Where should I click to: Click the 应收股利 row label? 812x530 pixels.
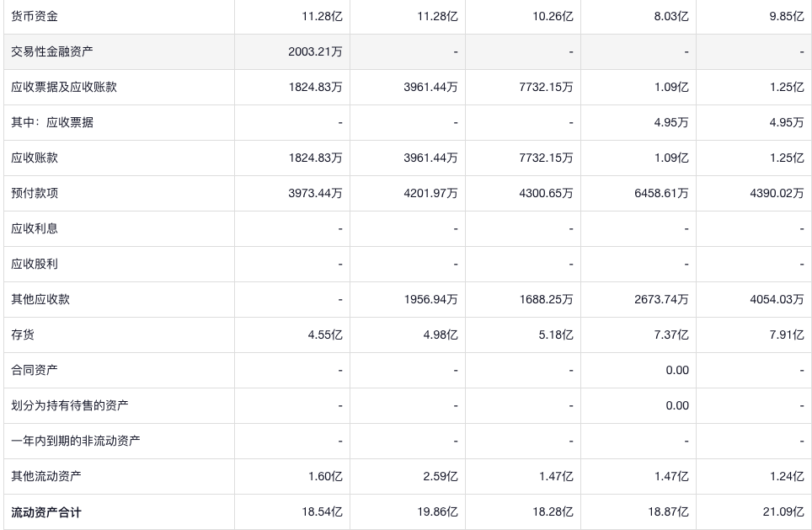point(35,264)
